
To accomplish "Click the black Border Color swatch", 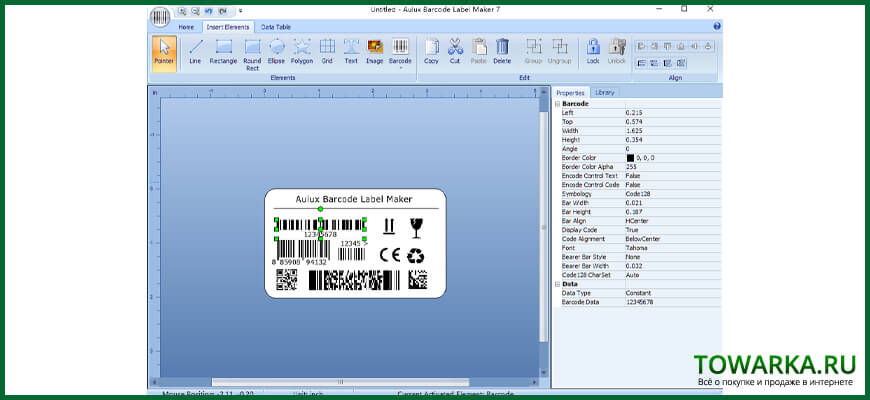I will coord(630,158).
